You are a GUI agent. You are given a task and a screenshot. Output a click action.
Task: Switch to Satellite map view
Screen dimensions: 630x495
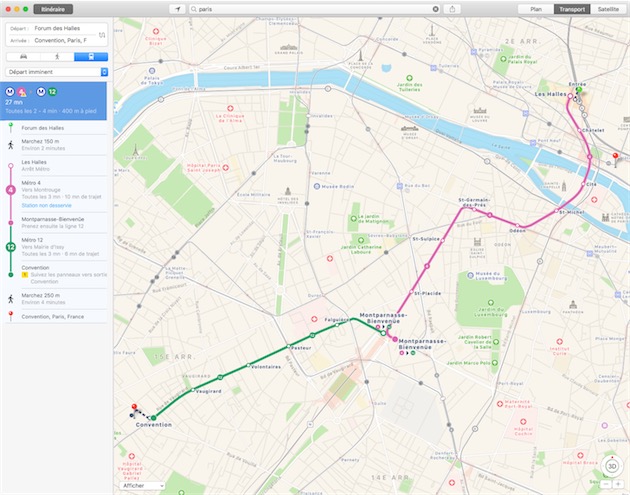608,9
